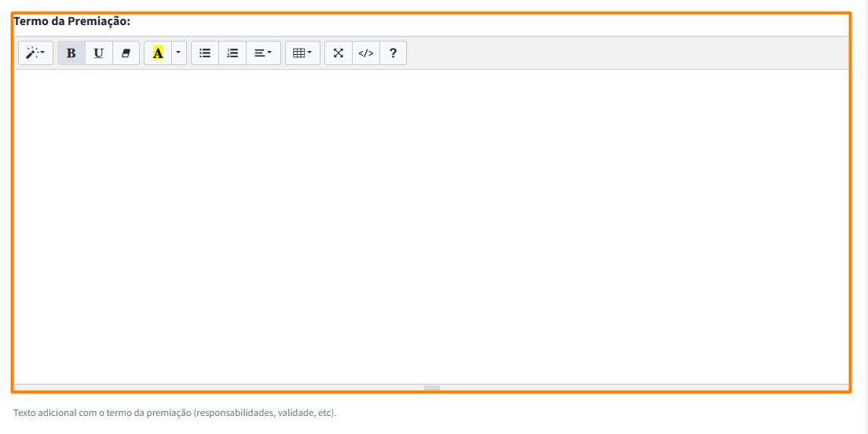Image resolution: width=868 pixels, height=434 pixels.
Task: Toggle underline formatting
Action: [98, 53]
